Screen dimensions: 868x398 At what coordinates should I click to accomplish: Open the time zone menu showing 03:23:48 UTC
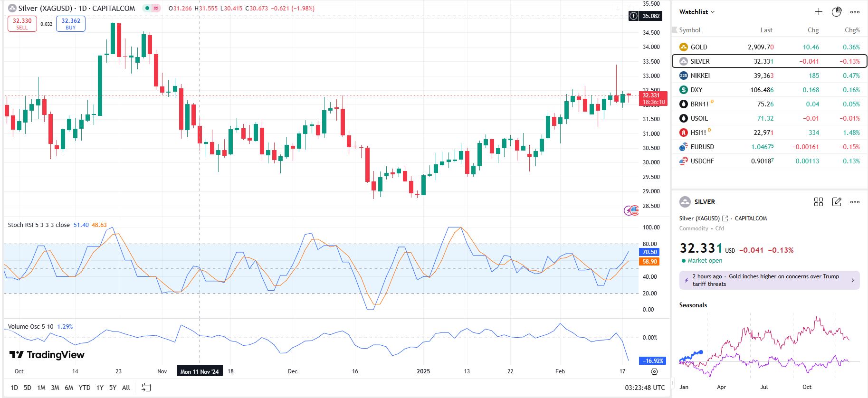click(645, 388)
